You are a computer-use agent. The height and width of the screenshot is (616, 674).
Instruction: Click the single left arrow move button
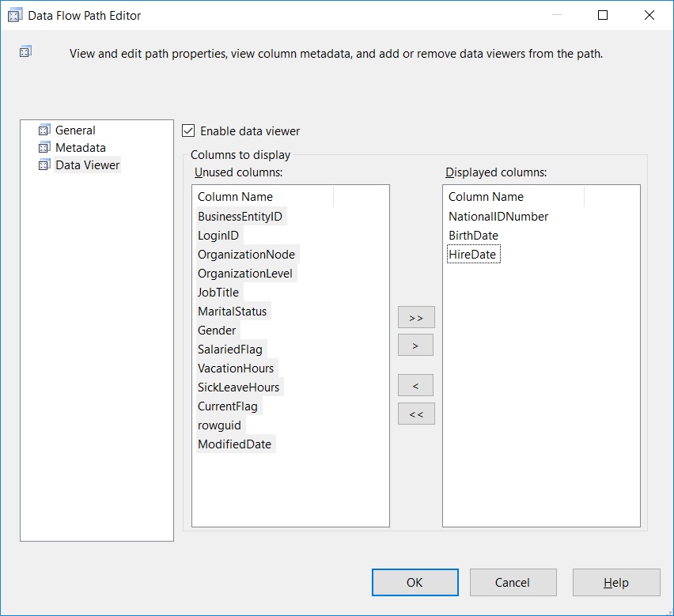point(416,385)
